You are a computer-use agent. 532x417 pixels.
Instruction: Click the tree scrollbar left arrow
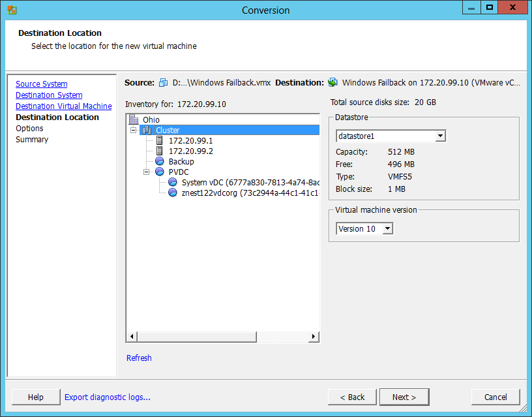(x=132, y=337)
